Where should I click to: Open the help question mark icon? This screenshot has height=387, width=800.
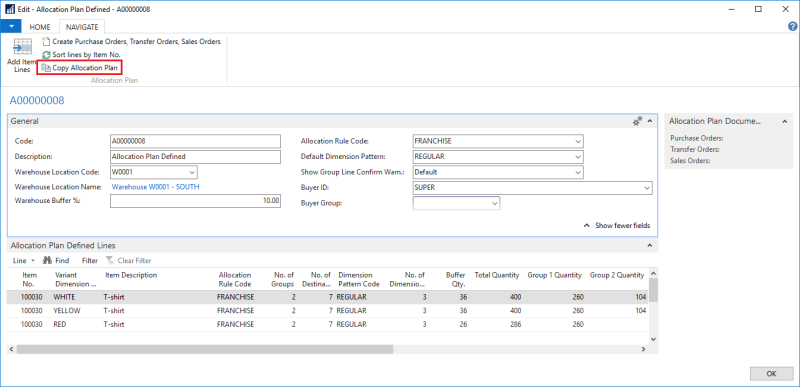coord(793,27)
